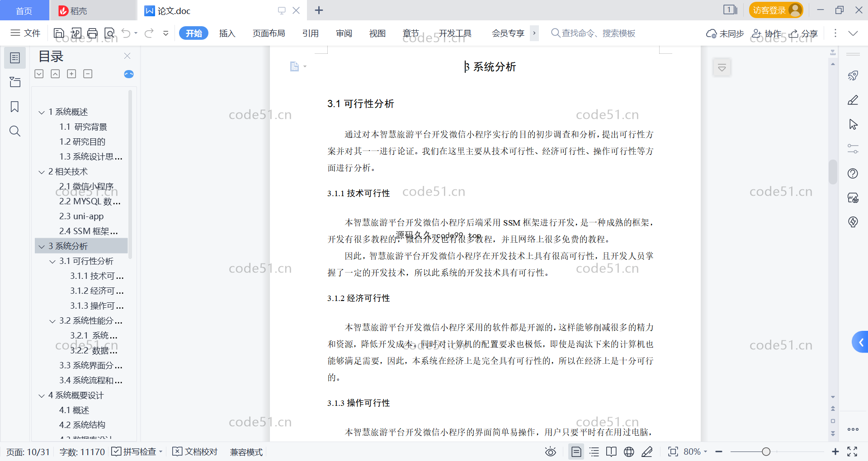Click the rocket icon in right sidebar
868x461 pixels.
(853, 75)
